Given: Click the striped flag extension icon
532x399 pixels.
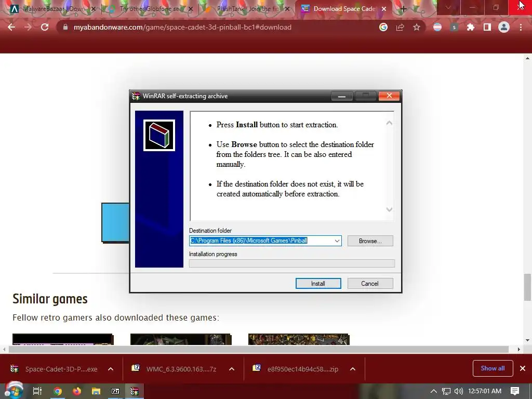Looking at the screenshot, I should (x=437, y=27).
